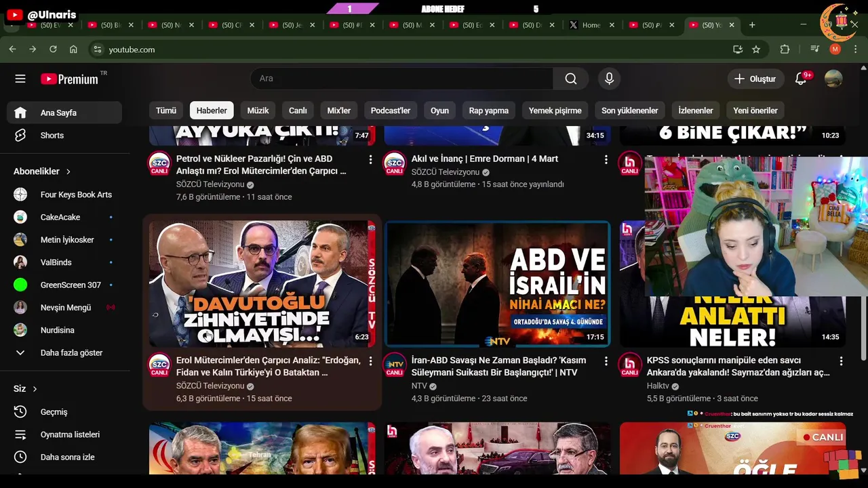This screenshot has width=868, height=488.
Task: Open options menu for KPSS sonuçları video
Action: click(x=841, y=361)
